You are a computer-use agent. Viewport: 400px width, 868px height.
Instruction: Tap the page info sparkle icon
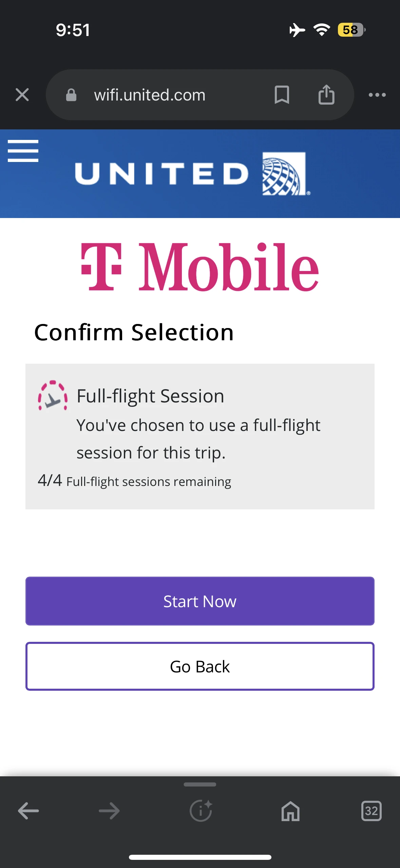click(201, 811)
